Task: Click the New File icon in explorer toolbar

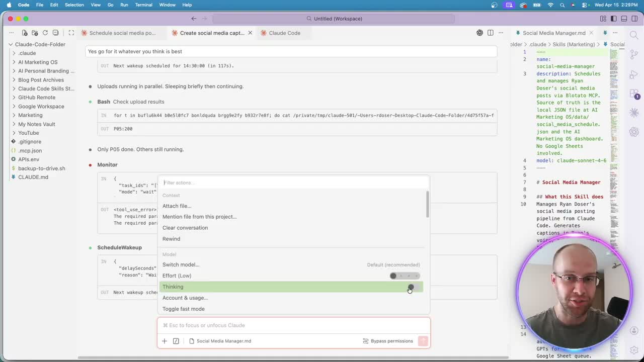Action: point(25,33)
